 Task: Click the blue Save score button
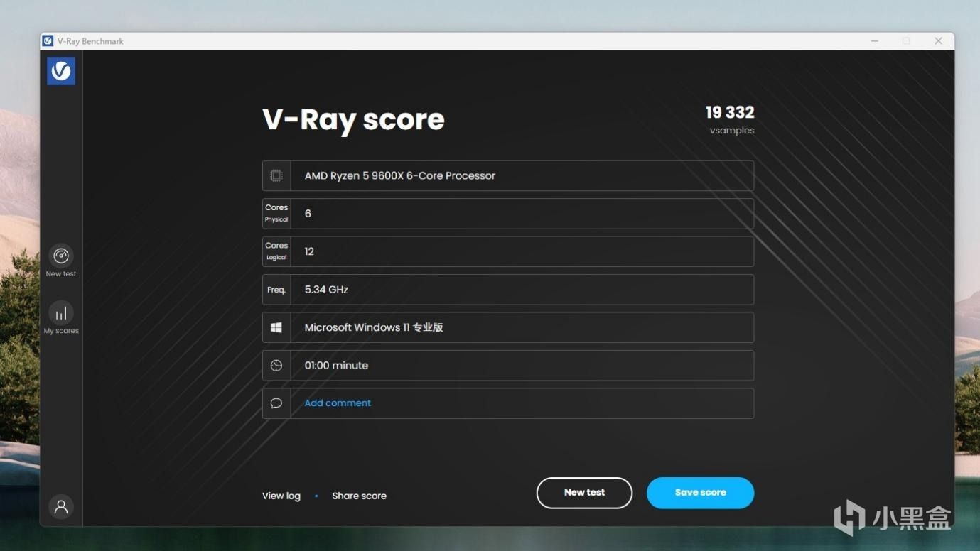click(700, 493)
